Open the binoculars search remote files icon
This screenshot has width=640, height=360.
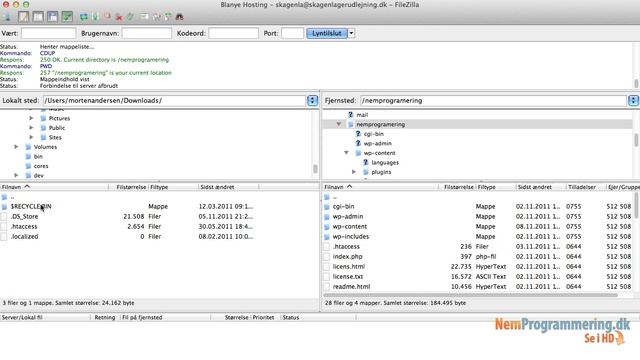click(179, 17)
